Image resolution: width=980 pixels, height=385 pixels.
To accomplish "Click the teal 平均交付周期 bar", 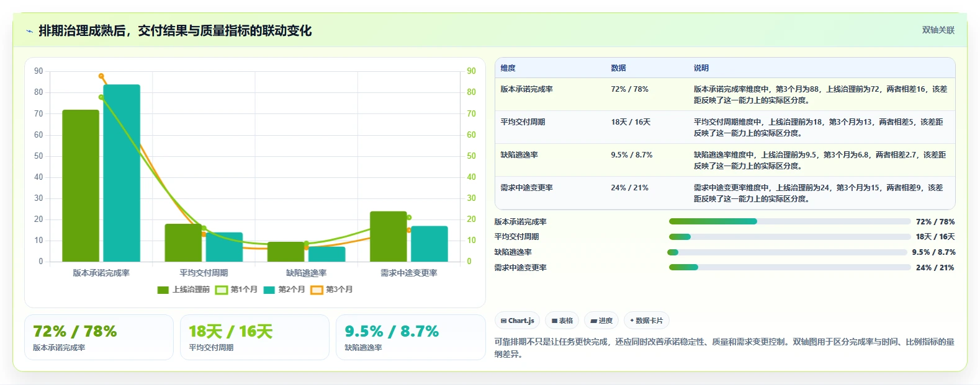I will (x=224, y=247).
